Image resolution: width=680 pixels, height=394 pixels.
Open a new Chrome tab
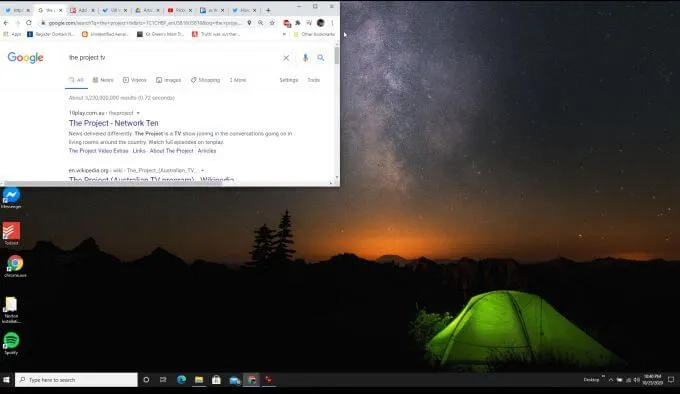tap(268, 10)
